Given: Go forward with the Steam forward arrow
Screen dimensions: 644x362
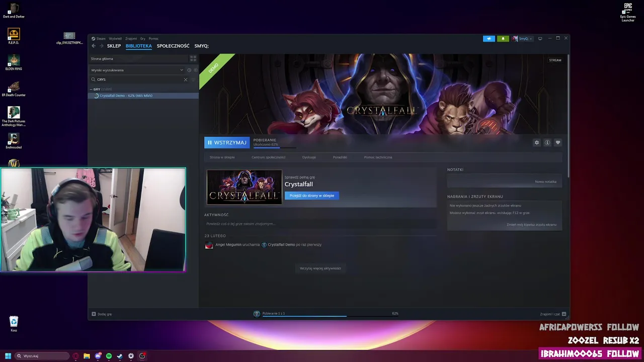Looking at the screenshot, I should [x=101, y=46].
